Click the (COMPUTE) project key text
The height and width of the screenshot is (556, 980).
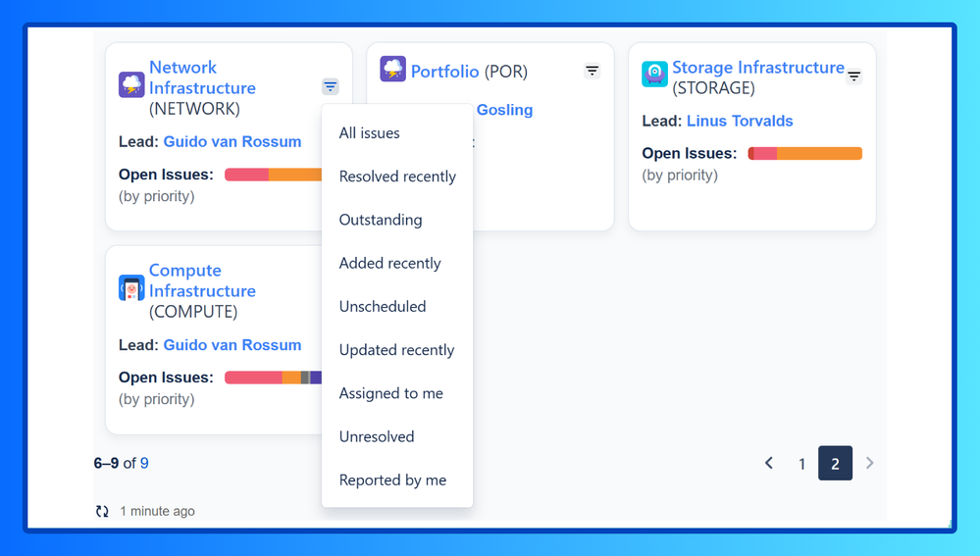[193, 312]
